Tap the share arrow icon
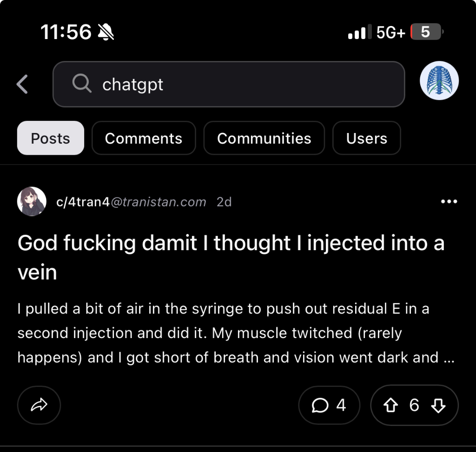Viewport: 476px width, 452px height. coord(39,405)
